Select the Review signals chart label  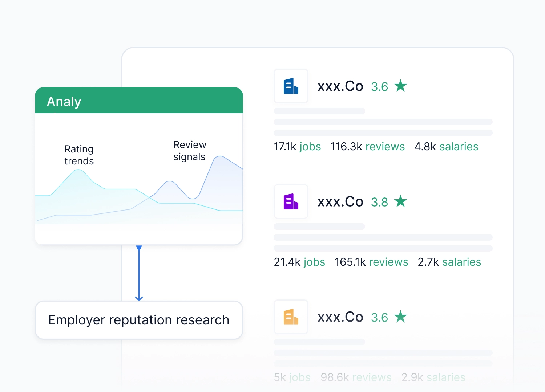tap(190, 151)
